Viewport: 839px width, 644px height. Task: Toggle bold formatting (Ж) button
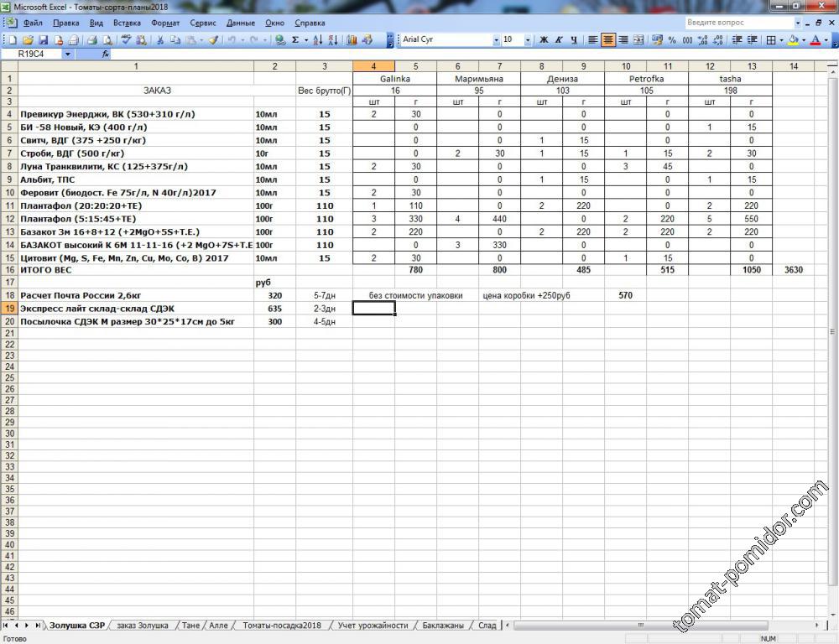pyautogui.click(x=544, y=39)
